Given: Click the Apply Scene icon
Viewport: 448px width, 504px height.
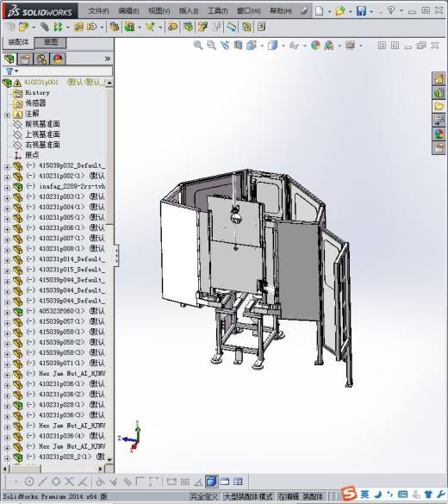Looking at the screenshot, I should coord(329,46).
